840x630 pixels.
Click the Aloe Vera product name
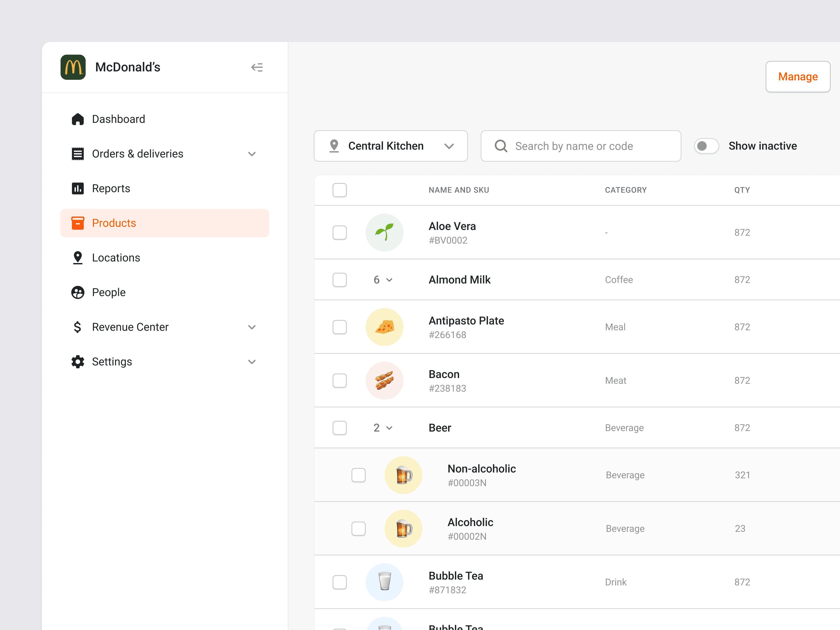[452, 226]
